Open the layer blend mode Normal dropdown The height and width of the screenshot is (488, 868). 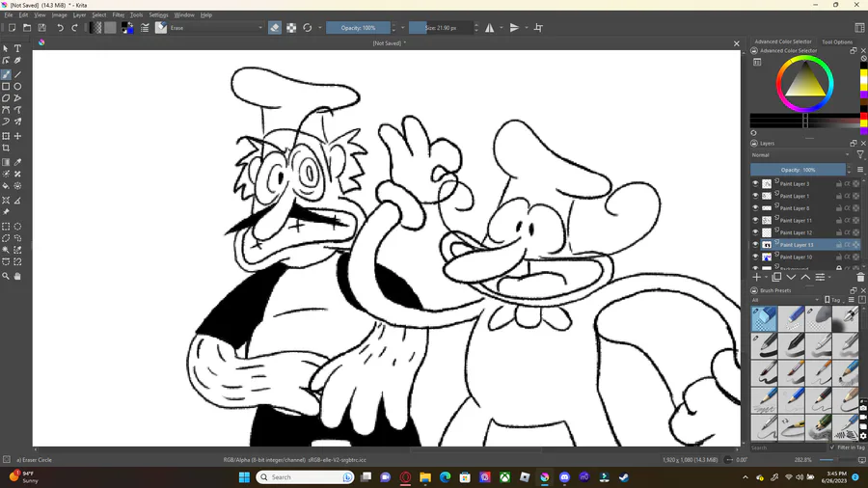click(800, 155)
